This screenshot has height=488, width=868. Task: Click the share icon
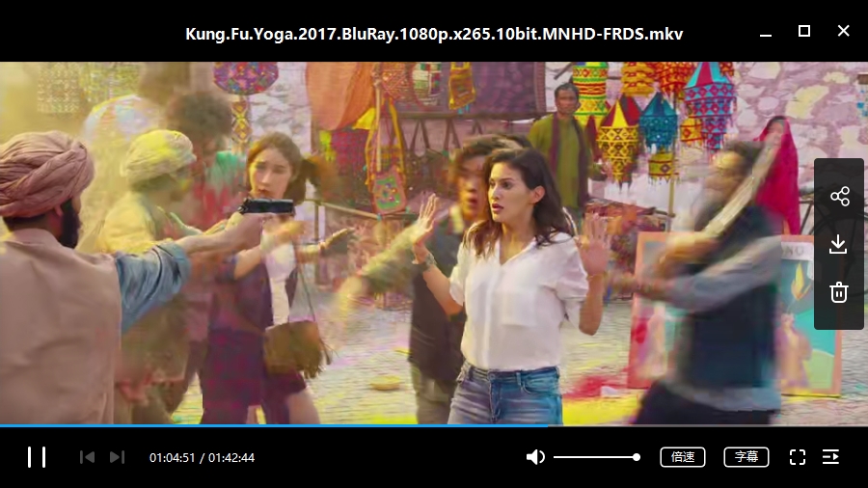pos(839,197)
